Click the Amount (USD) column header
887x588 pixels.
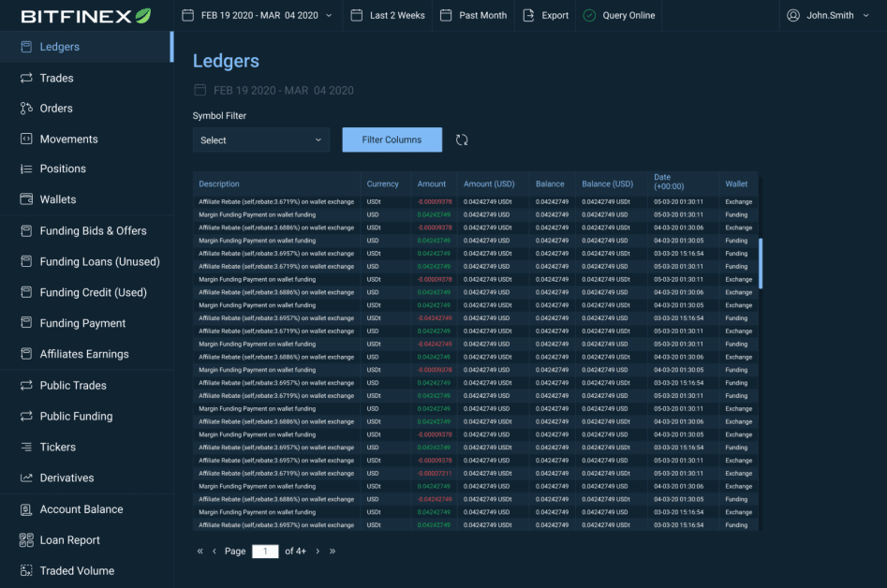click(x=489, y=184)
